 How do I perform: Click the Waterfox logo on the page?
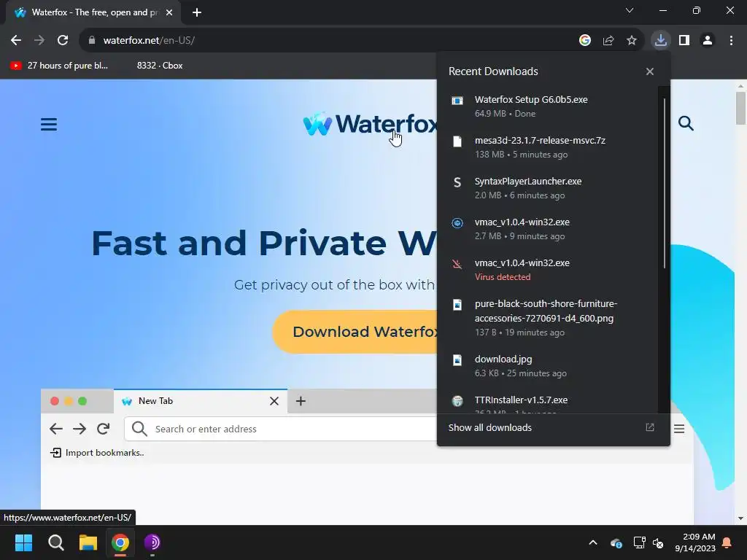(x=370, y=124)
